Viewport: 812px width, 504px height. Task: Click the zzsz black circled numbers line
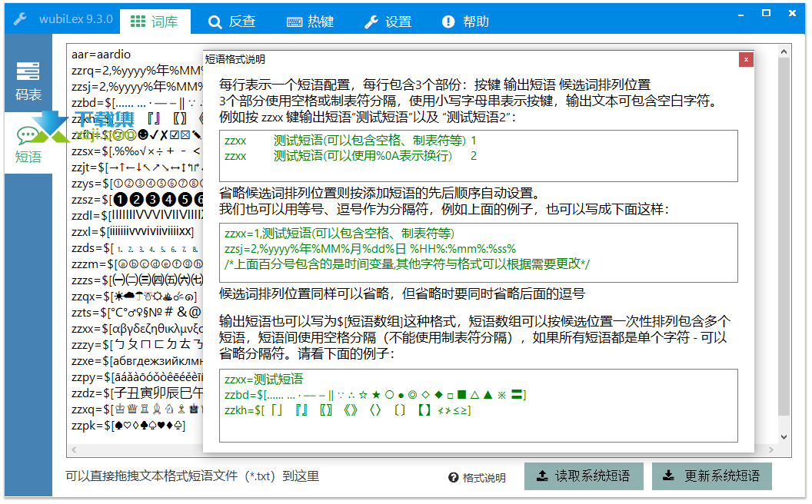tap(137, 199)
